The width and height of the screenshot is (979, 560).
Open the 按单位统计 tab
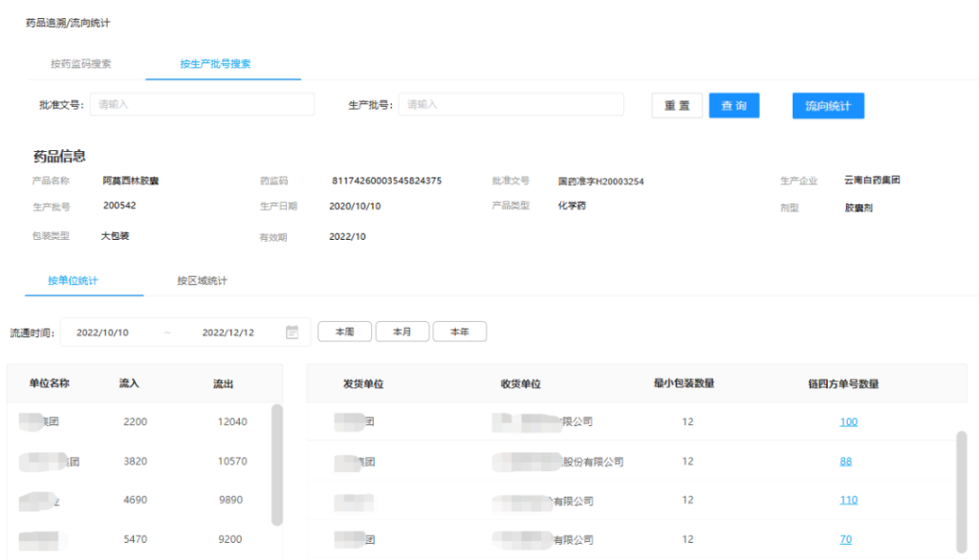pos(73,280)
